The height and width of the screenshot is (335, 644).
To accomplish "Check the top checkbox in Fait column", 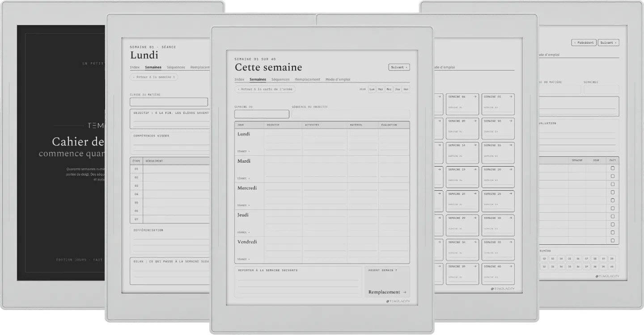I will tap(613, 168).
